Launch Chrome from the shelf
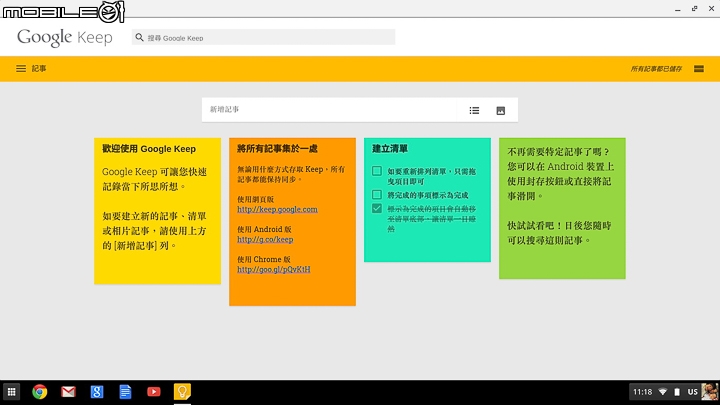Screen dimensions: 720x405 pyautogui.click(x=40, y=392)
